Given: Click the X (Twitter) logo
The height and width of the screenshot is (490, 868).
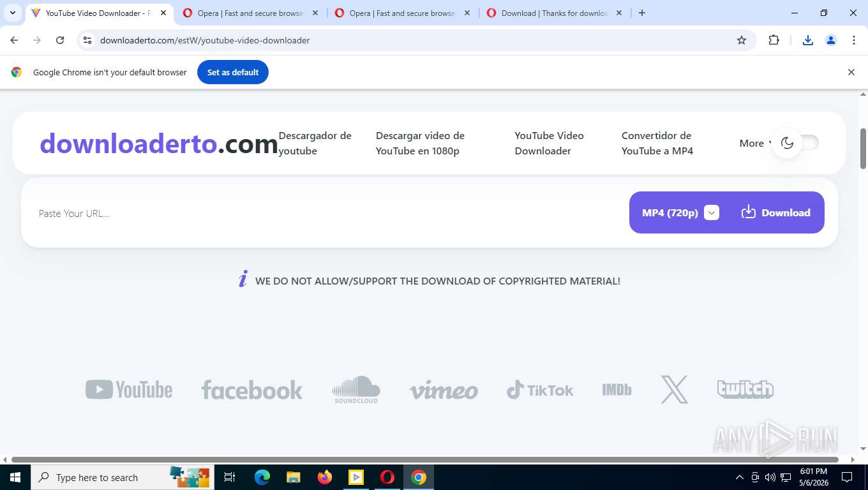Looking at the screenshot, I should [675, 389].
